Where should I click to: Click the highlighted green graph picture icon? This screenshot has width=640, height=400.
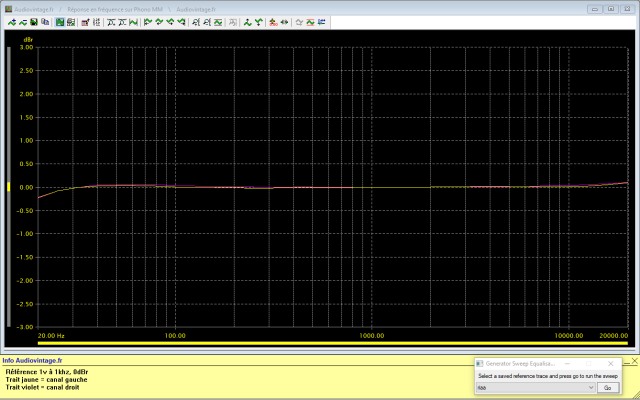click(x=60, y=22)
